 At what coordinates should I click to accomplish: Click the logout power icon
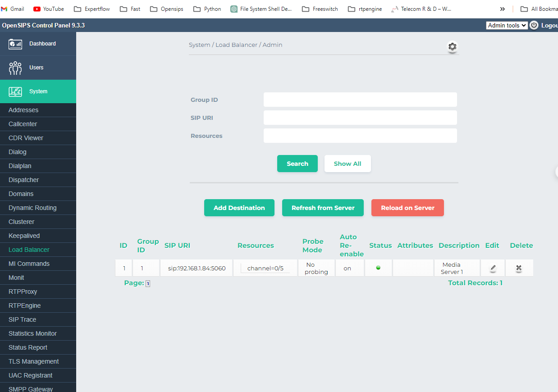tap(534, 25)
